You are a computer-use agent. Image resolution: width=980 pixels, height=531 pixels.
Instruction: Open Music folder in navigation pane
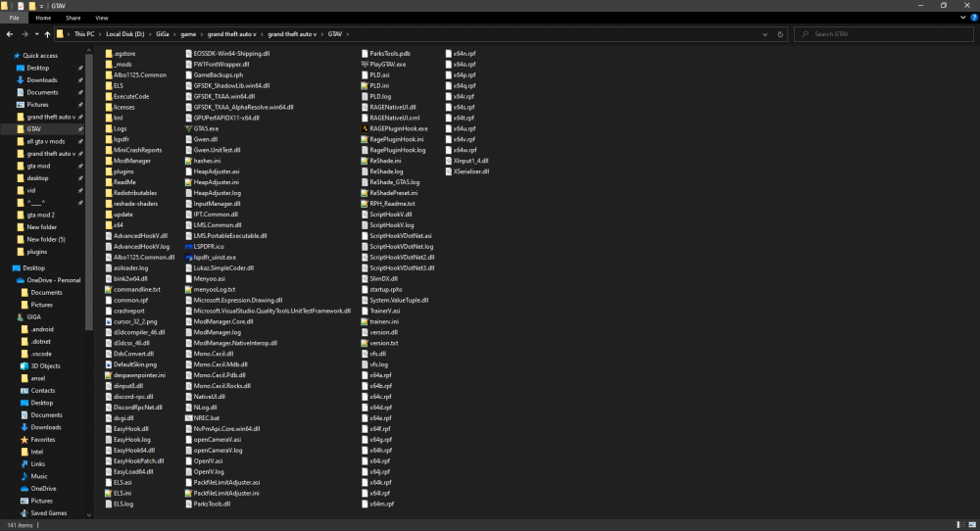(x=39, y=476)
